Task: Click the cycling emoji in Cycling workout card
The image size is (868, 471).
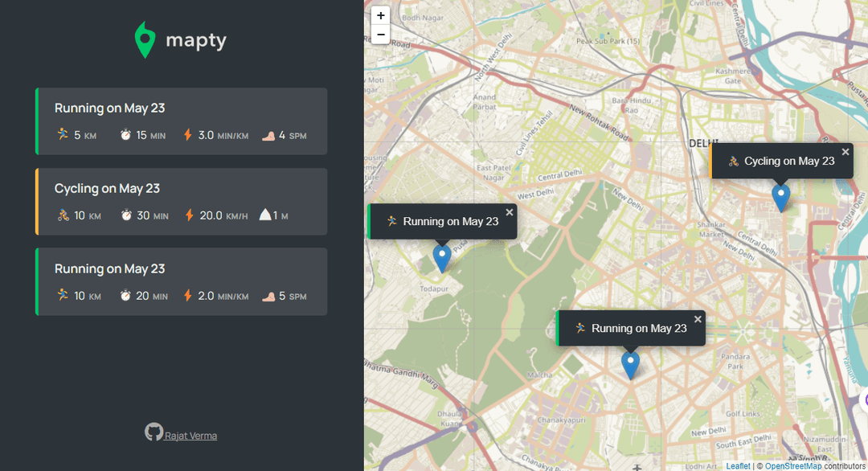Action: coord(63,215)
